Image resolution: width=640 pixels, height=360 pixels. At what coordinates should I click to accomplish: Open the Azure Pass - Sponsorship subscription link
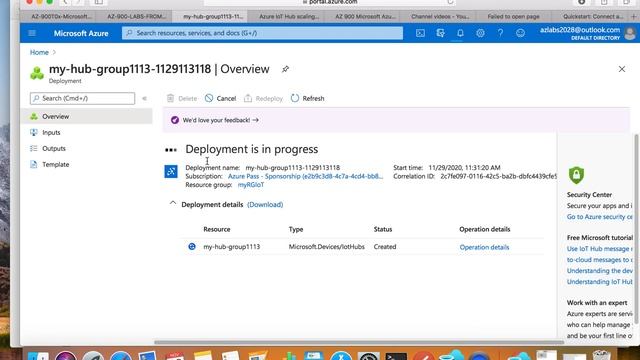click(305, 176)
